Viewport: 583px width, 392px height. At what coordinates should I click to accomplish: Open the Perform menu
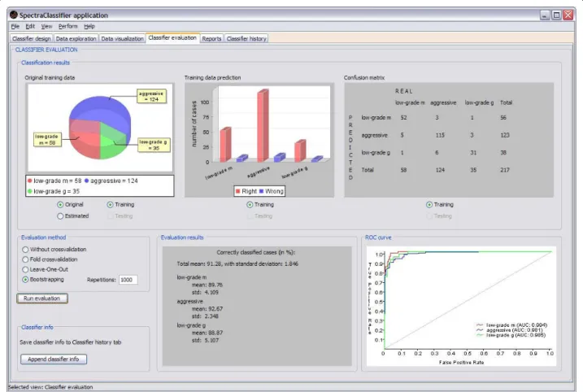pyautogui.click(x=68, y=26)
